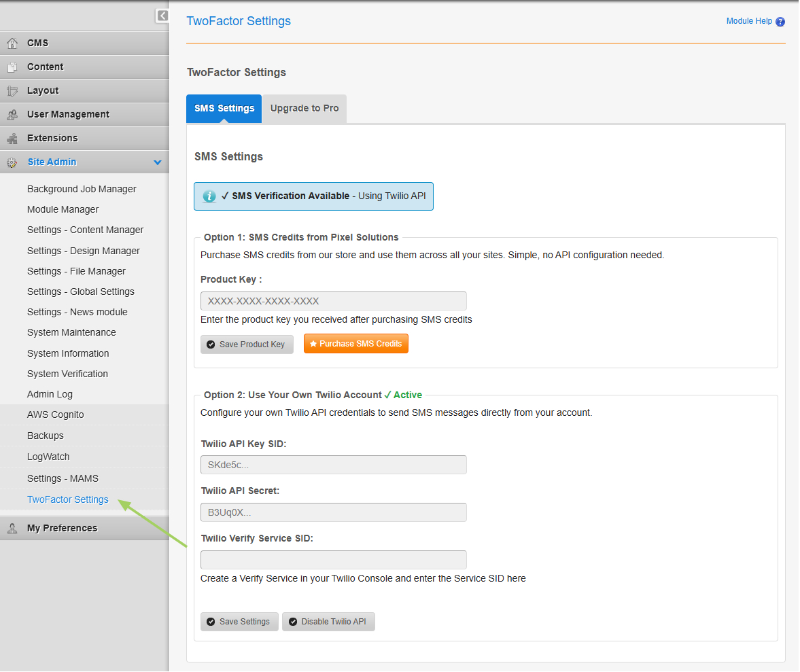Click the Save Product Key button
The image size is (800, 672).
[247, 344]
